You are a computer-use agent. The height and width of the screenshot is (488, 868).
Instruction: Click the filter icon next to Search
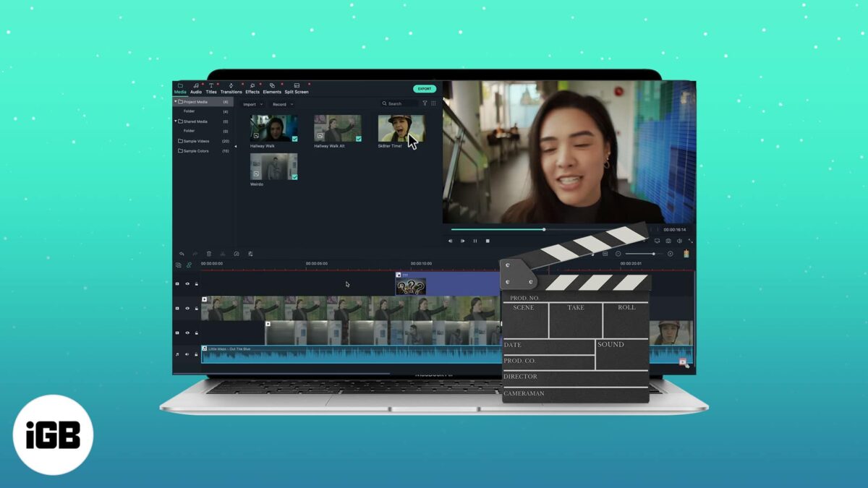pos(425,103)
